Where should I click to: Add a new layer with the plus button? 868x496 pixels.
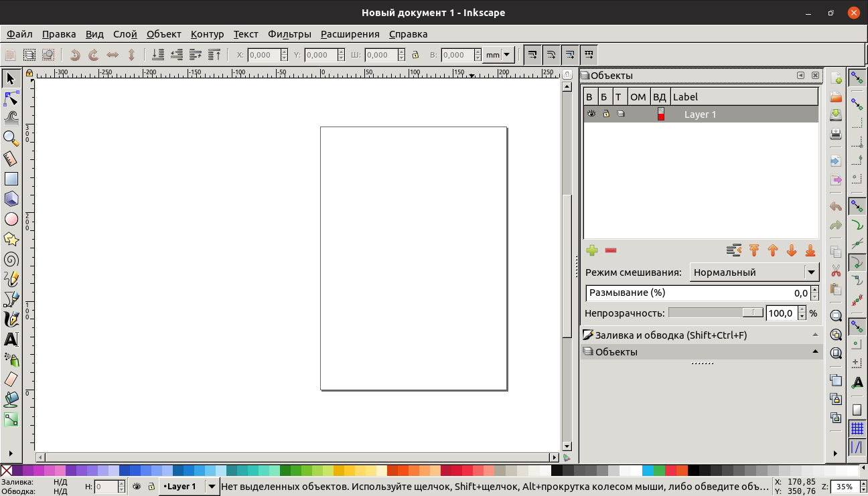point(591,250)
